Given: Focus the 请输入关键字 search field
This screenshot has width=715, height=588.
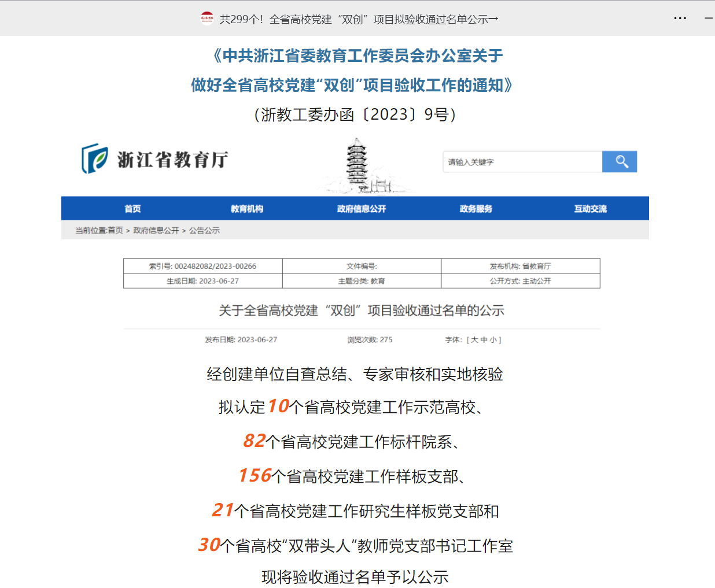Looking at the screenshot, I should point(522,162).
